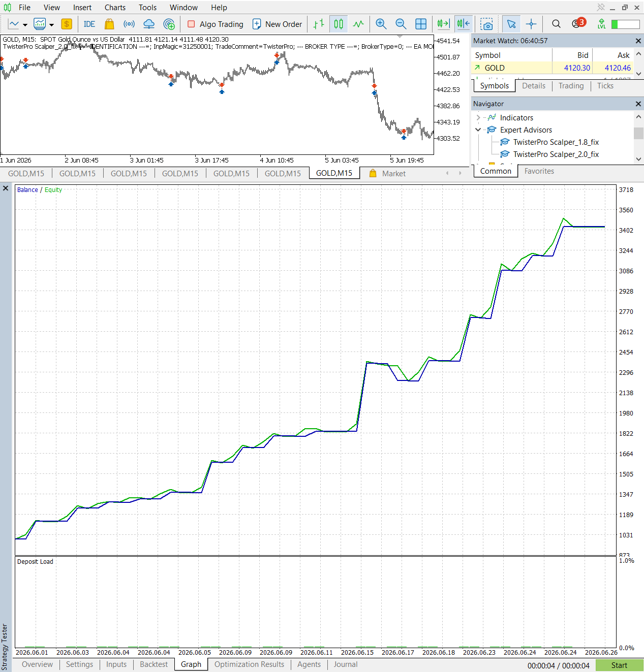Click the globe with plus icon
Image resolution: width=644 pixels, height=672 pixels.
[169, 24]
